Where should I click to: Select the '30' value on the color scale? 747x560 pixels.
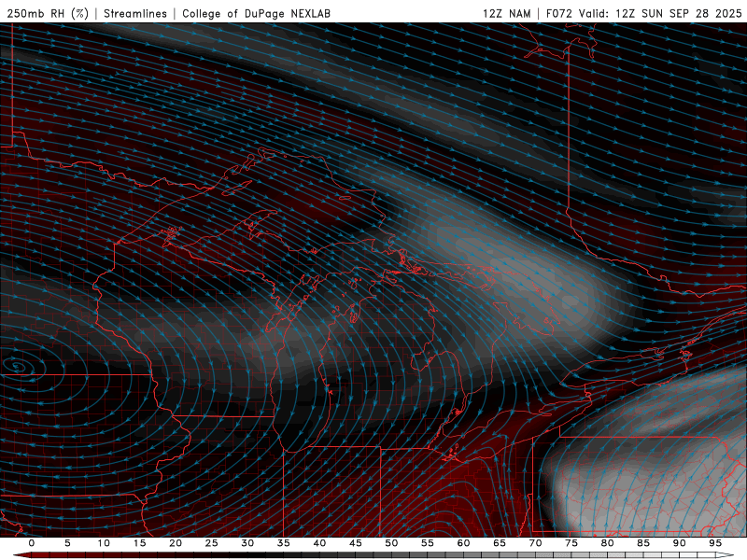[247, 543]
